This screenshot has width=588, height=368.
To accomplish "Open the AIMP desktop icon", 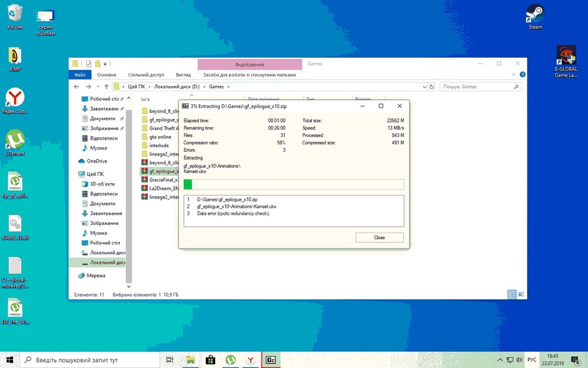I will pyautogui.click(x=15, y=56).
